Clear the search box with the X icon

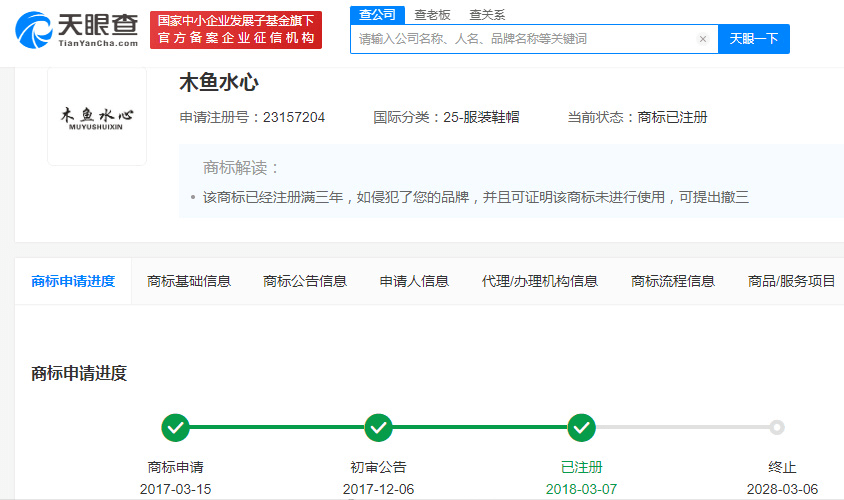tap(702, 39)
